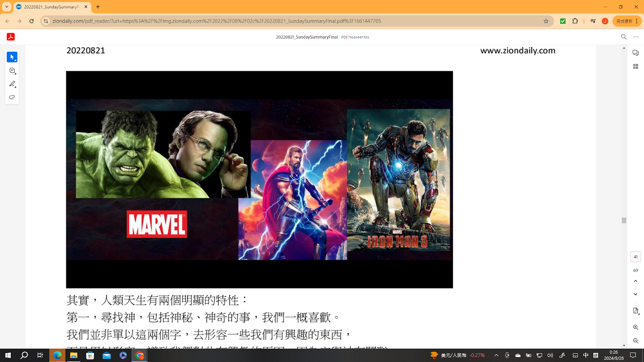
Task: Bookmark this page with star
Action: pos(546,21)
